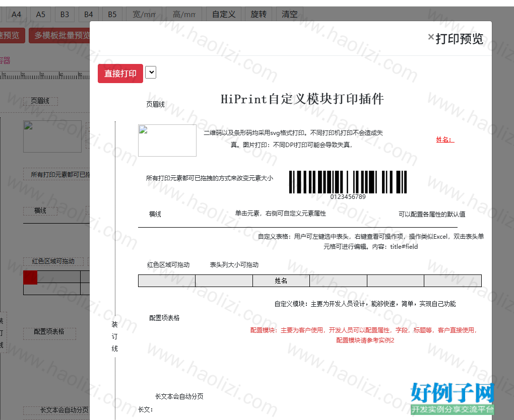Click the 单击元素，右侧可自定义元素属性 text
This screenshot has width=514, height=420.
(x=281, y=214)
